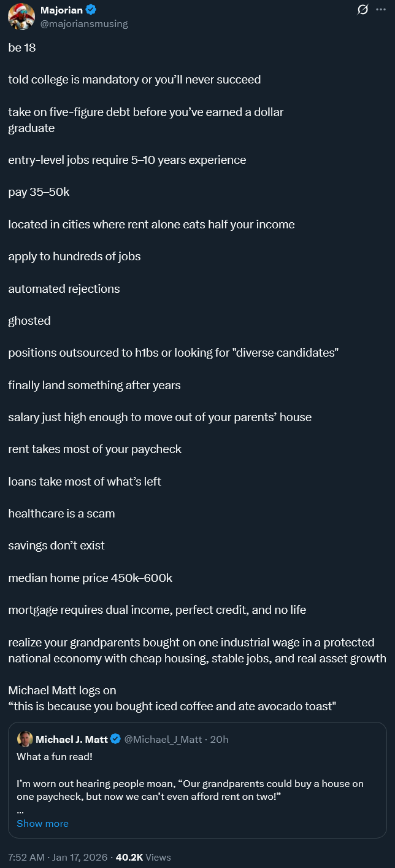The width and height of the screenshot is (395, 868).
Task: Click the "healthcare is a scam" line
Action: tap(61, 513)
